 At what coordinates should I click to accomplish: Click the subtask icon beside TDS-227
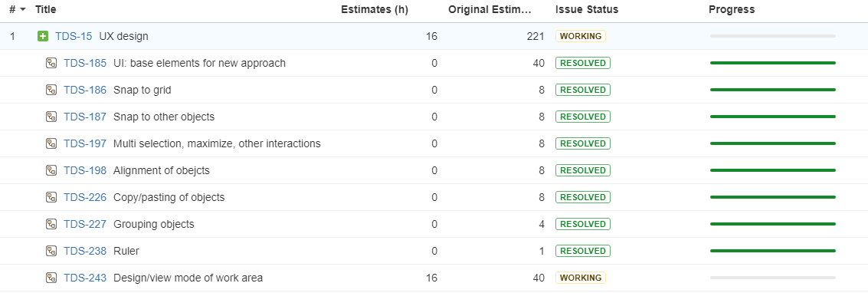click(x=51, y=224)
